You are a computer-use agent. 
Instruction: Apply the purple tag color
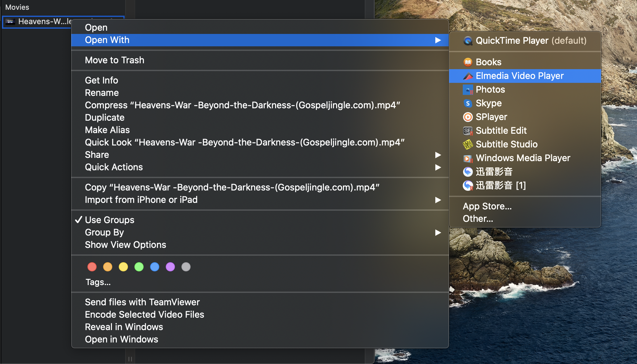170,267
